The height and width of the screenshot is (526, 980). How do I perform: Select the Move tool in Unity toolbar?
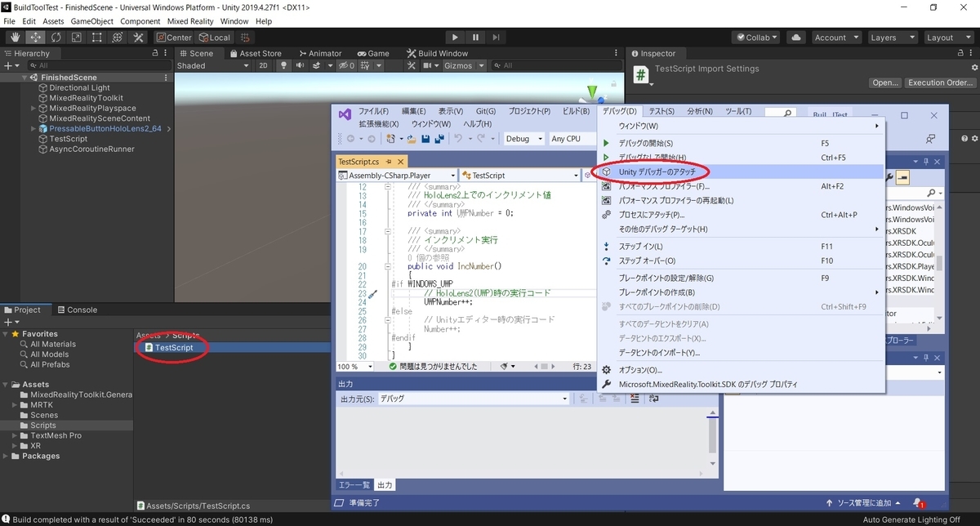point(36,38)
